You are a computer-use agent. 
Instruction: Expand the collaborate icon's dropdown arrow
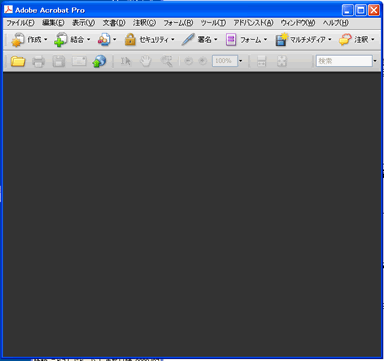click(x=115, y=39)
